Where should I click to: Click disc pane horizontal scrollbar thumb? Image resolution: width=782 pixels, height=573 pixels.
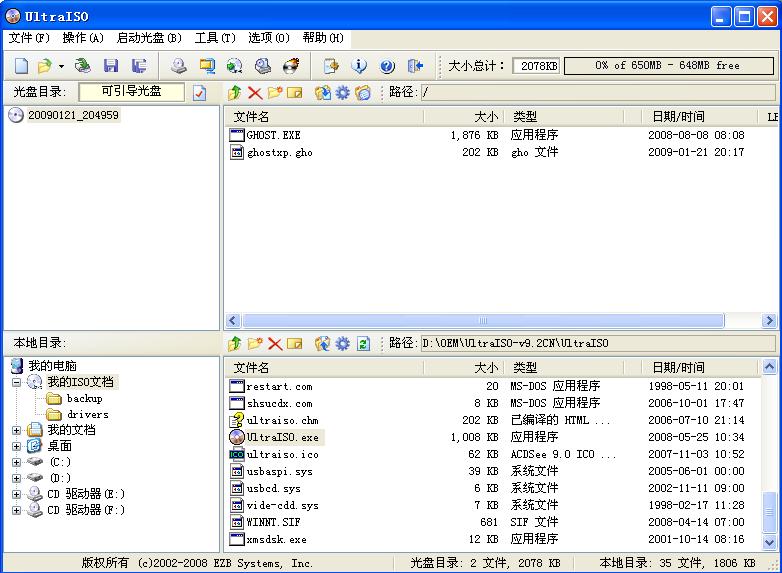pyautogui.click(x=483, y=320)
